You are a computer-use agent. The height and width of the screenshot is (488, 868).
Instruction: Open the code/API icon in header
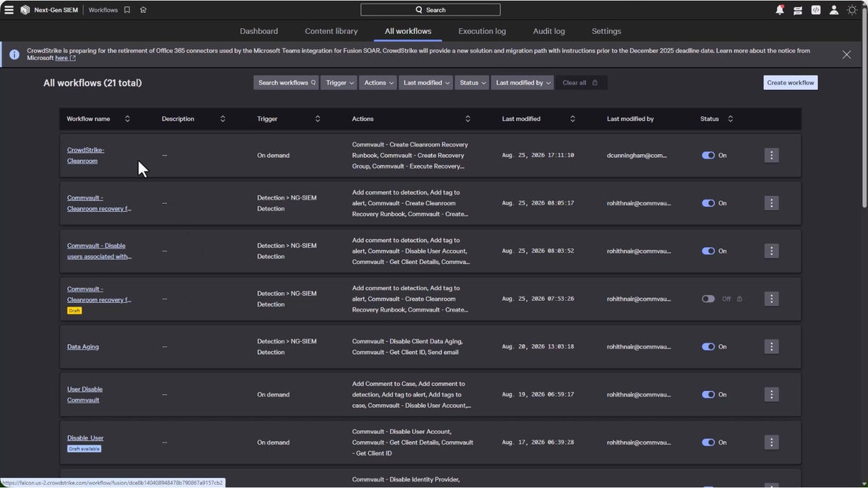816,10
